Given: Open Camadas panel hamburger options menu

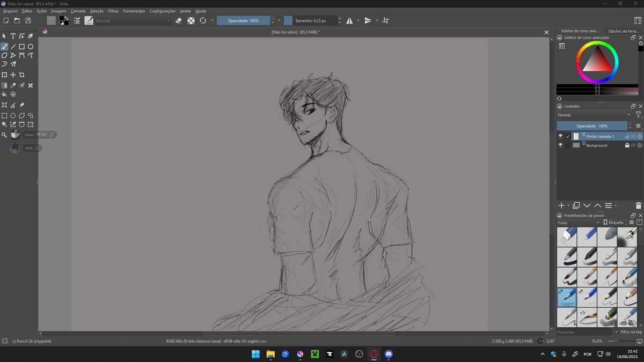Looking at the screenshot, I should point(638,125).
